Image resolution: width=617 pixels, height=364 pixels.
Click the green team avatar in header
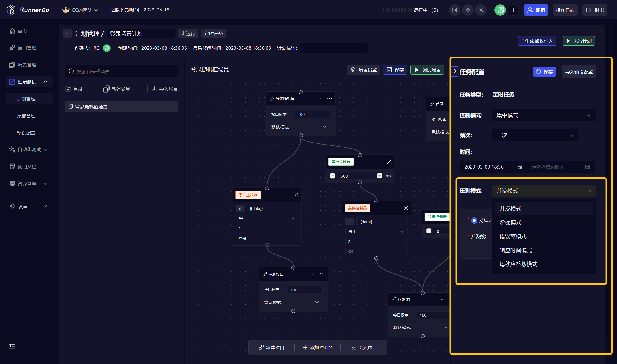click(x=500, y=10)
